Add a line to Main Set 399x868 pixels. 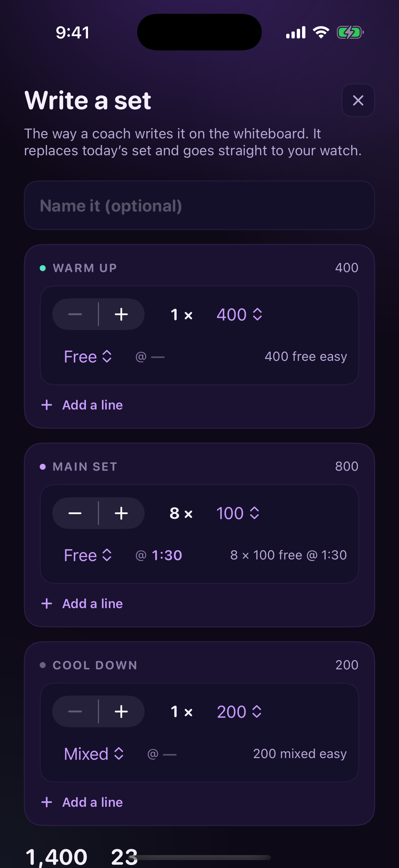pyautogui.click(x=82, y=603)
